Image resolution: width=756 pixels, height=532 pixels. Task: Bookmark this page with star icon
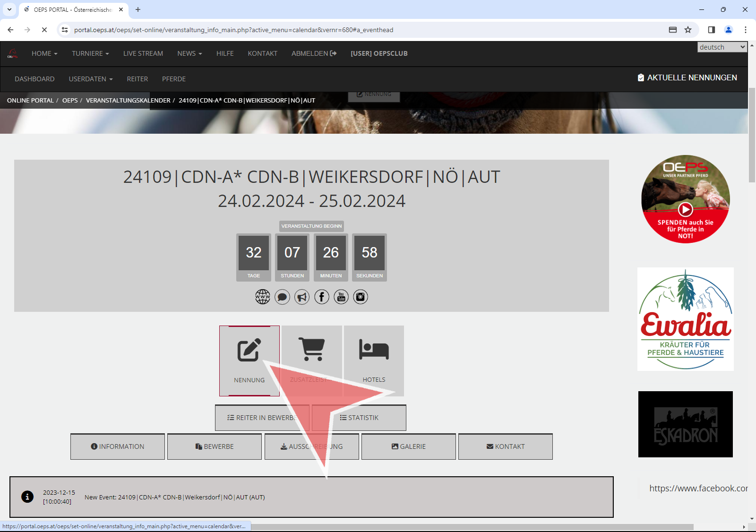pos(688,30)
